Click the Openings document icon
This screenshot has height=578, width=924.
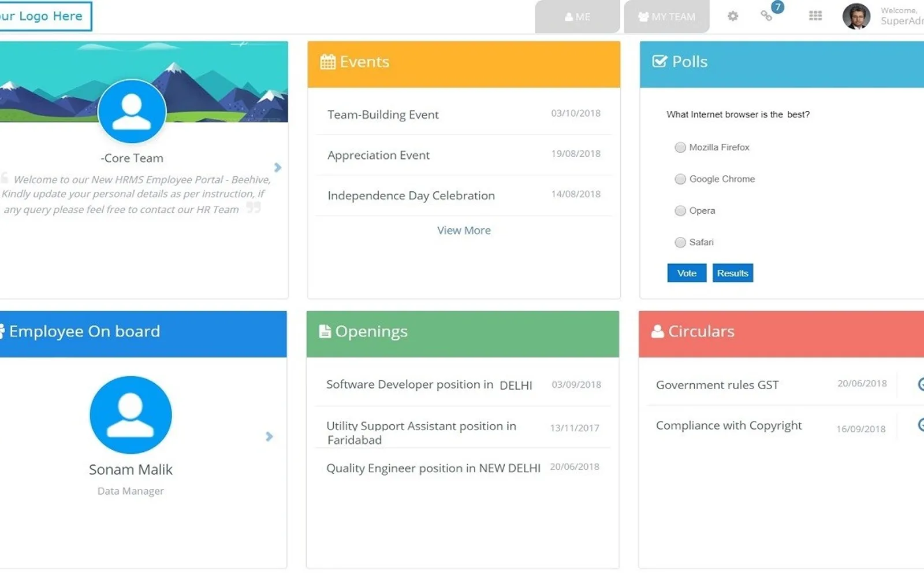[325, 331]
